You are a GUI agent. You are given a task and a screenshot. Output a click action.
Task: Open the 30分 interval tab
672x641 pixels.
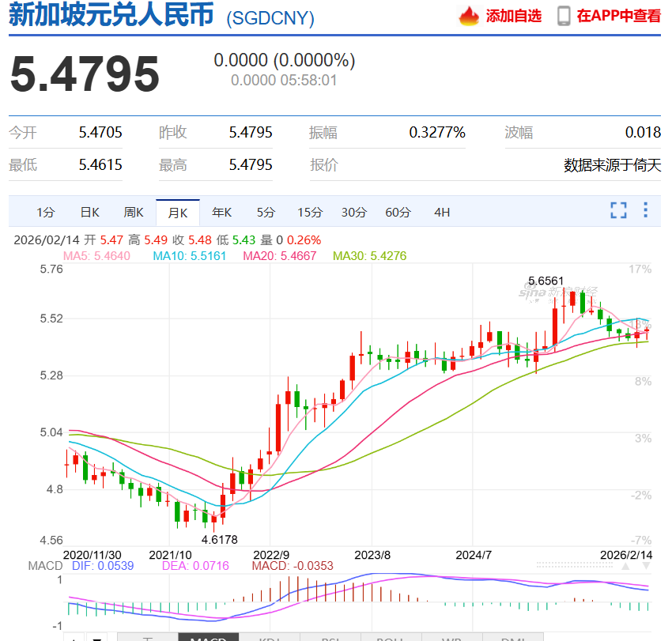coord(354,212)
